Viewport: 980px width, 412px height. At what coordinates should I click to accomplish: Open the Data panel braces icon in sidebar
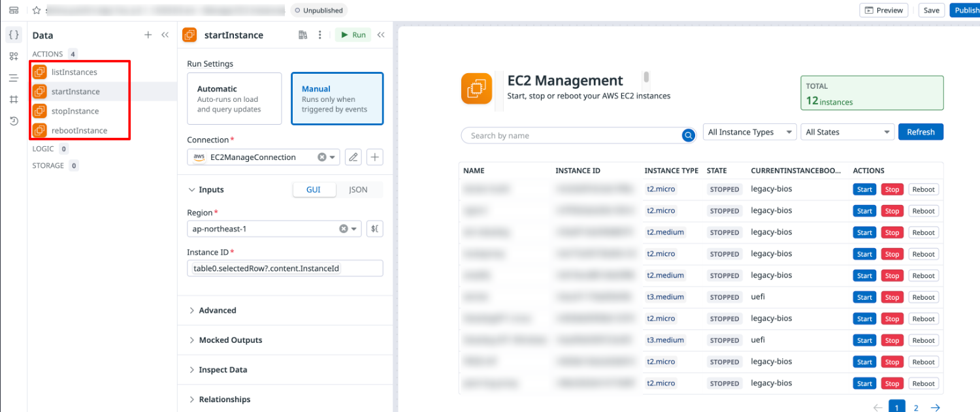[14, 35]
